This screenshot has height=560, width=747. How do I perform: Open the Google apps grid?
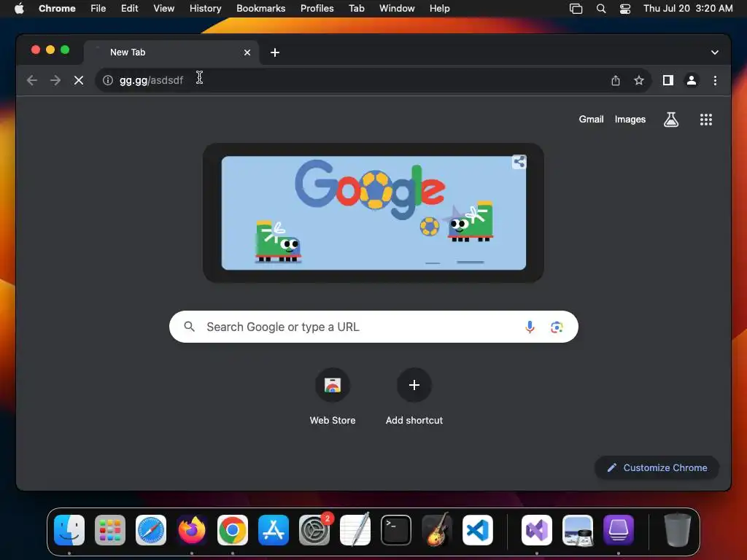(706, 120)
